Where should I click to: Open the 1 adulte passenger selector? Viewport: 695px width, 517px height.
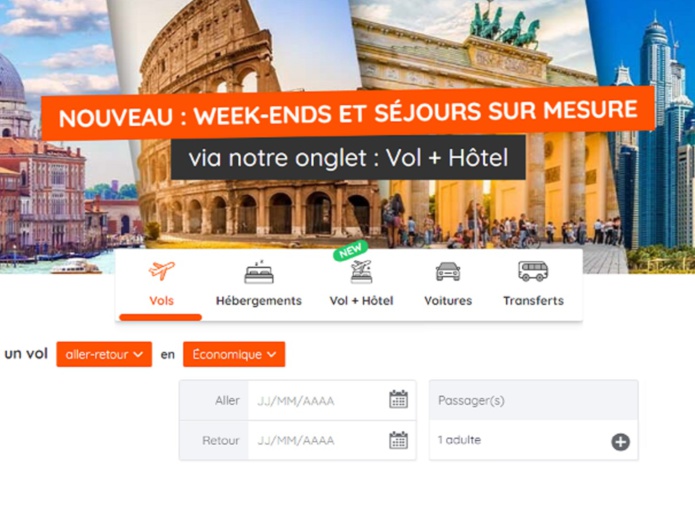534,440
